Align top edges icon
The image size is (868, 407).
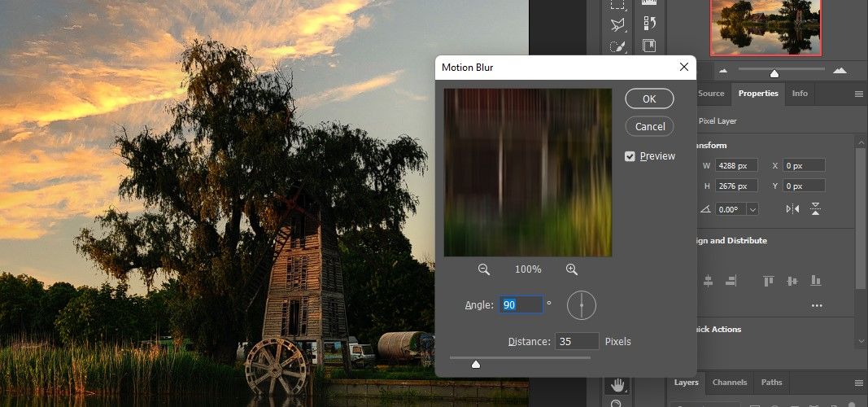pyautogui.click(x=769, y=281)
